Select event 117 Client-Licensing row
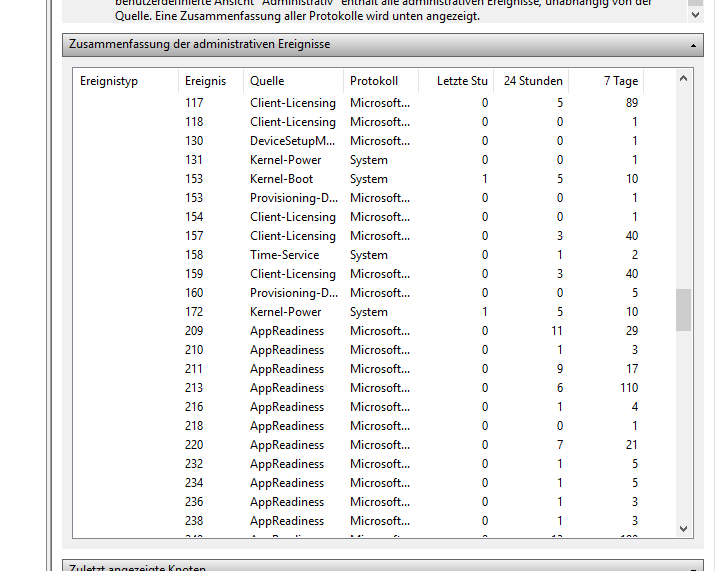 coord(358,103)
